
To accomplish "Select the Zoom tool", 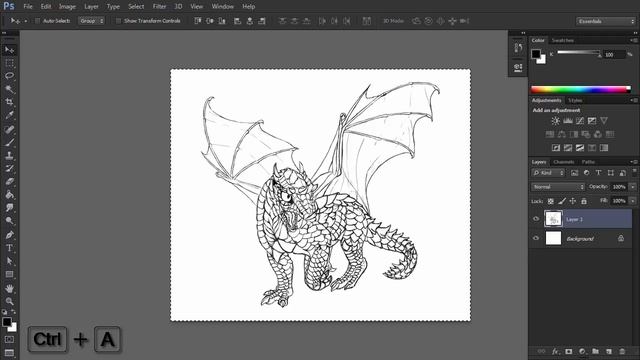I will click(x=9, y=302).
